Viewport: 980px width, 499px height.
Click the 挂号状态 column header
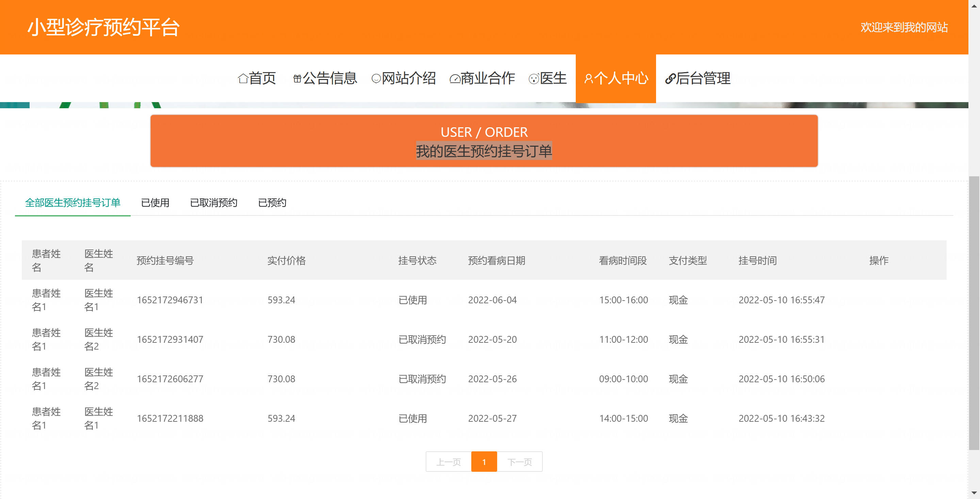click(x=417, y=261)
